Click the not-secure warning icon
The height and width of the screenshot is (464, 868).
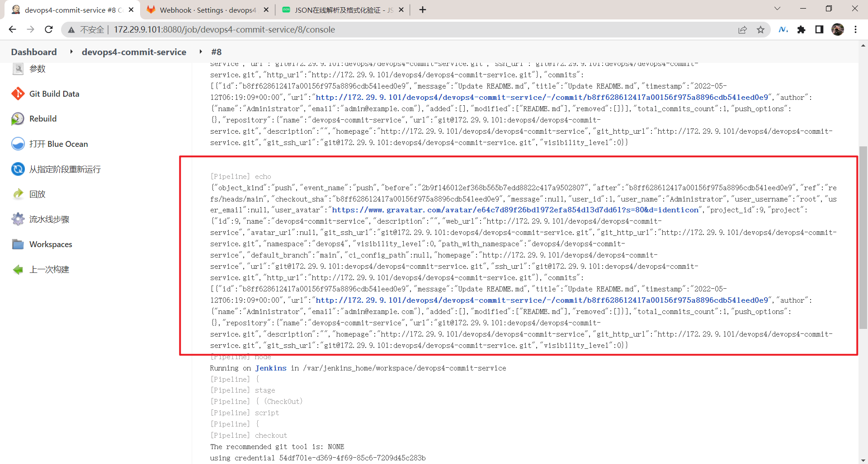point(71,30)
